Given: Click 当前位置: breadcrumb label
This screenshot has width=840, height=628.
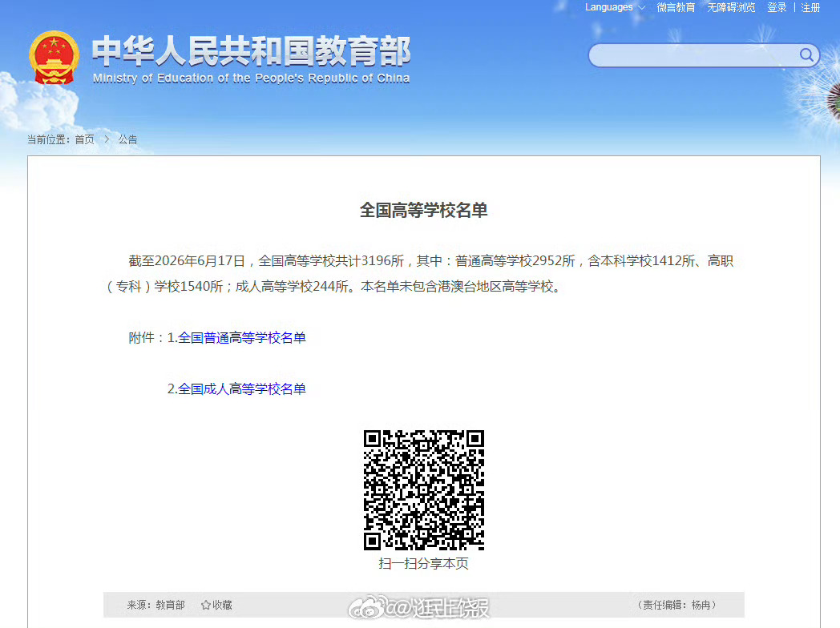Looking at the screenshot, I should click(49, 139).
